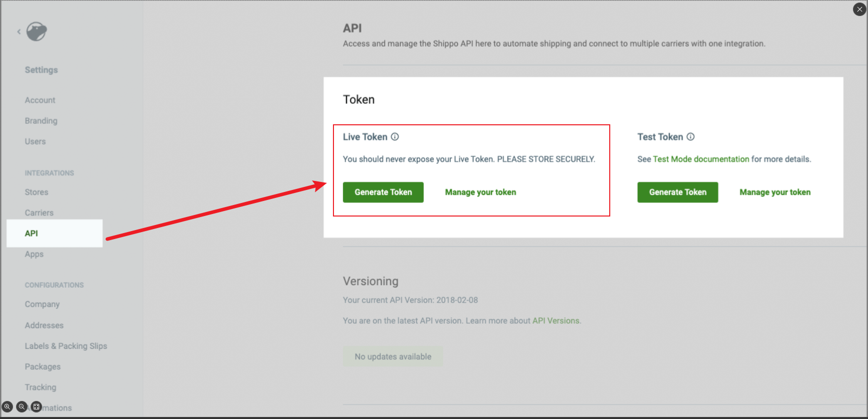This screenshot has width=868, height=419.
Task: Generate a Test Token
Action: [x=677, y=192]
